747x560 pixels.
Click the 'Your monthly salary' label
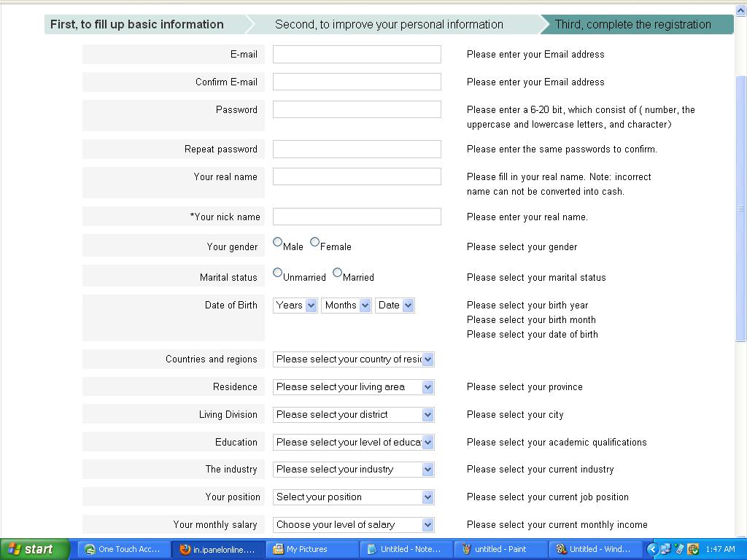tap(215, 524)
